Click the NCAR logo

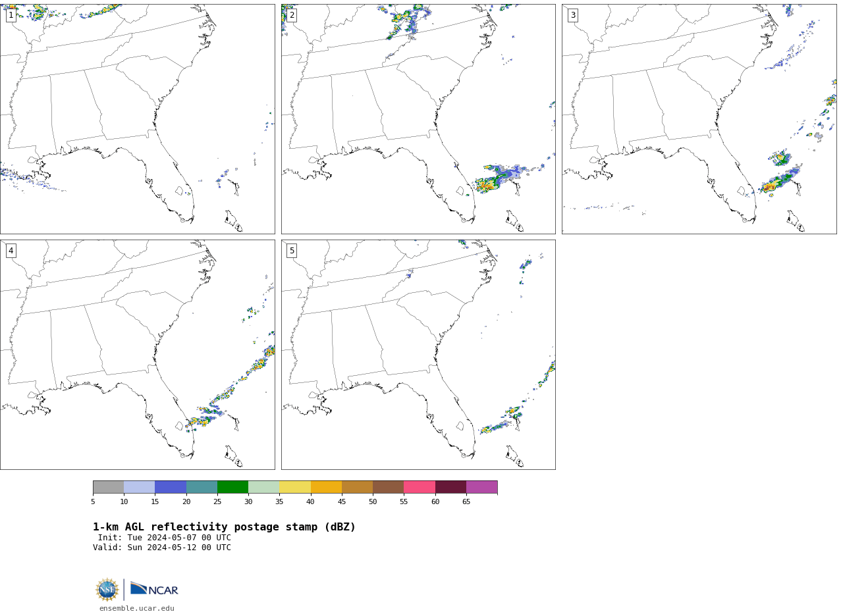pos(154,589)
